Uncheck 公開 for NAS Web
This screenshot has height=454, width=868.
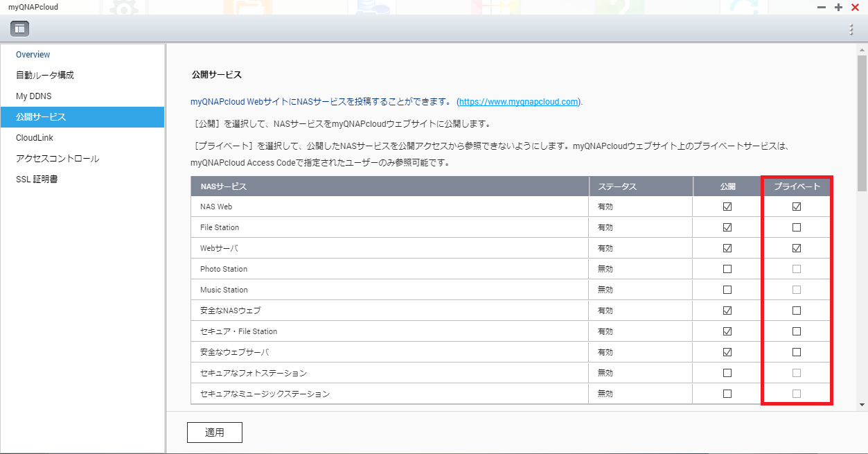(727, 207)
